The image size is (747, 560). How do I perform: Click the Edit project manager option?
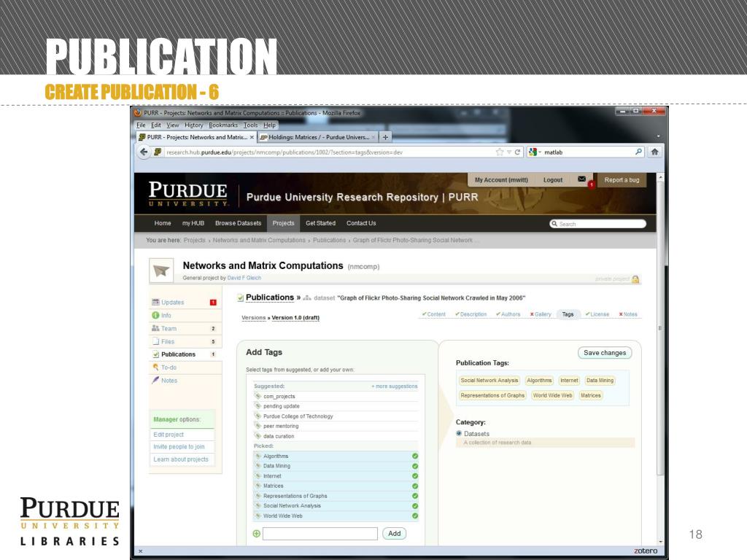coord(169,435)
